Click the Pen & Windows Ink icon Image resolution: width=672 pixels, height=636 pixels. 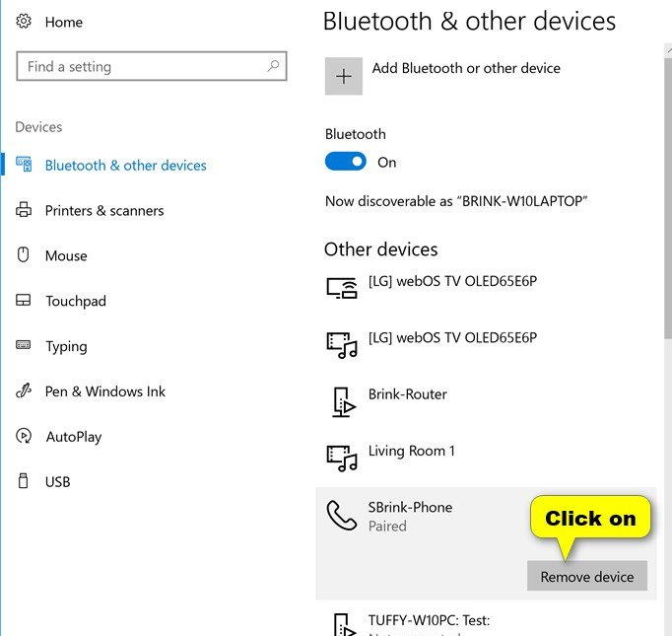pos(24,390)
